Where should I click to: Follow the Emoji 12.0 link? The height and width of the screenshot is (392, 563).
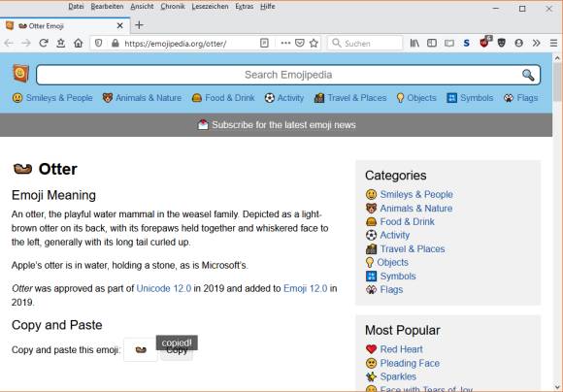[305, 288]
